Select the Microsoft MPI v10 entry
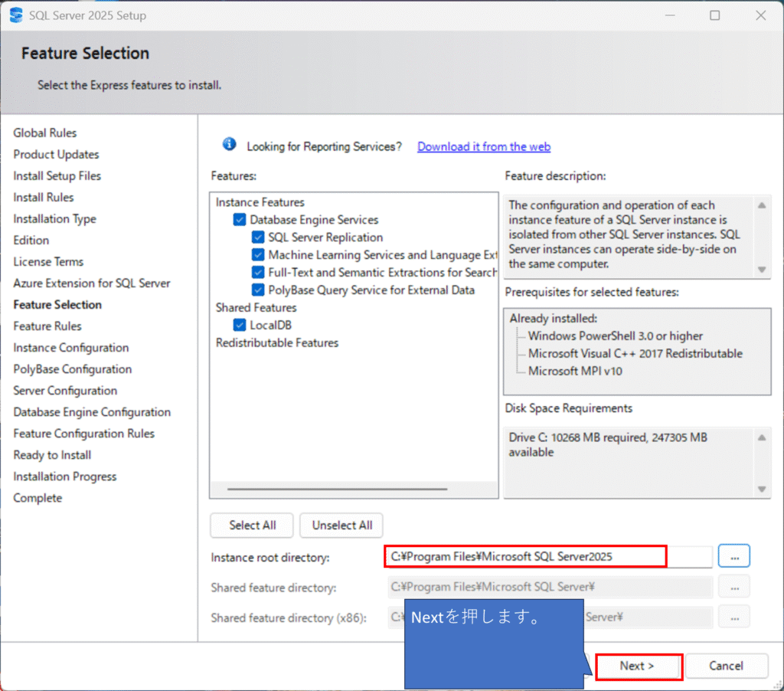Image resolution: width=784 pixels, height=691 pixels. pos(575,371)
